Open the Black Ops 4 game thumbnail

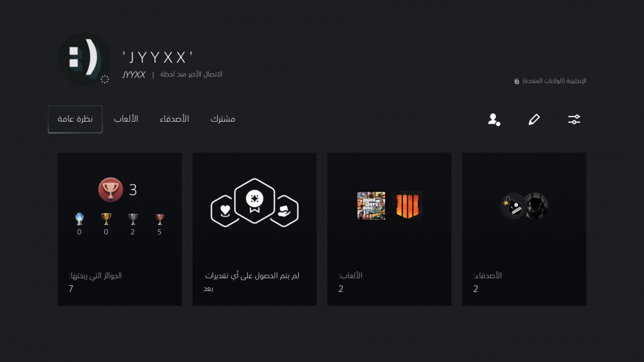click(x=407, y=206)
